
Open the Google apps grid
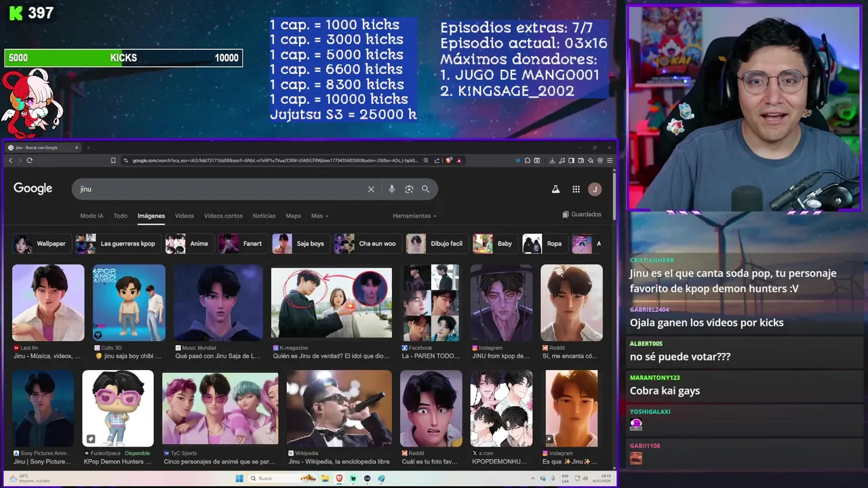pos(576,189)
